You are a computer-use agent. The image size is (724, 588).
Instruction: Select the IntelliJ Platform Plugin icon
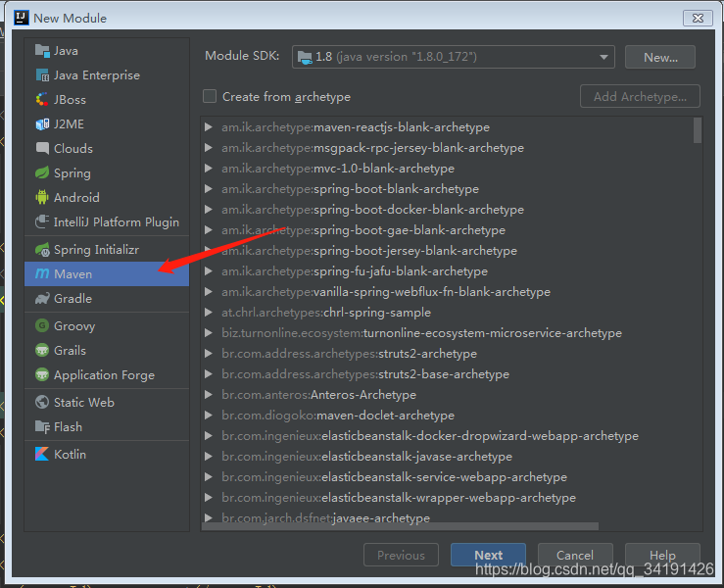click(x=42, y=222)
